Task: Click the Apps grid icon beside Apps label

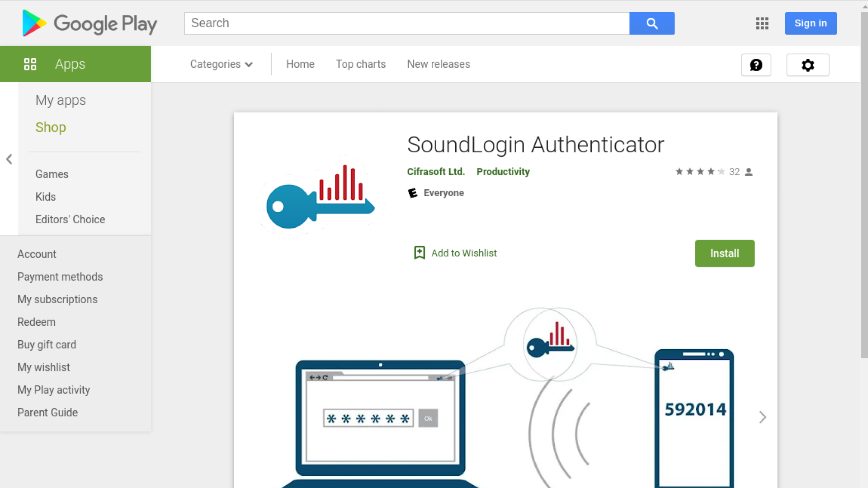Action: (x=30, y=64)
